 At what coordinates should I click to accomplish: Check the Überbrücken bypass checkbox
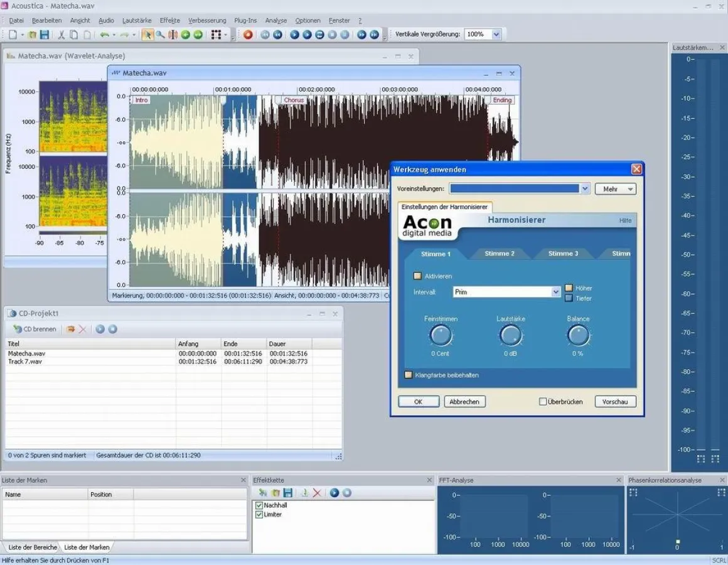coord(543,402)
